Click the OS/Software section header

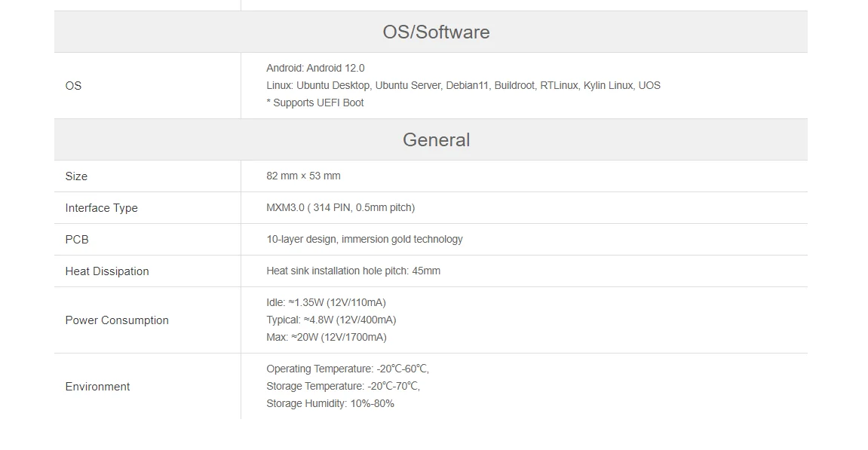pyautogui.click(x=436, y=32)
